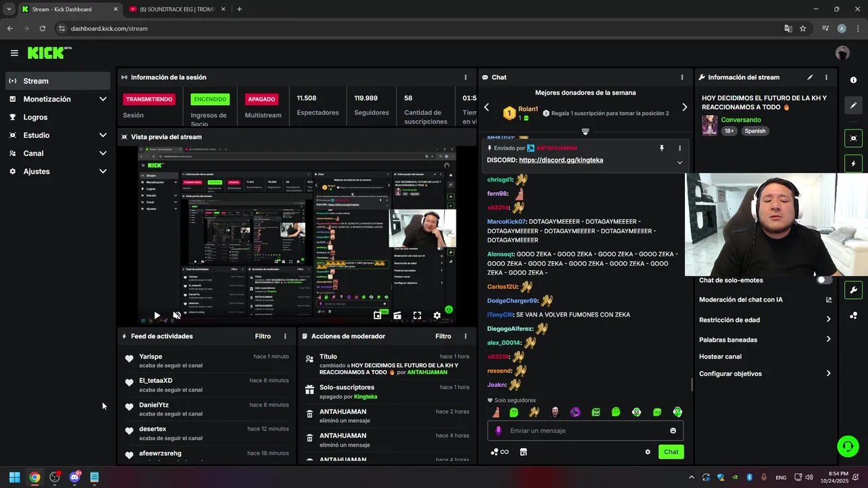Open the Discord invite link
Viewport: 868px width, 488px height.
click(561, 160)
